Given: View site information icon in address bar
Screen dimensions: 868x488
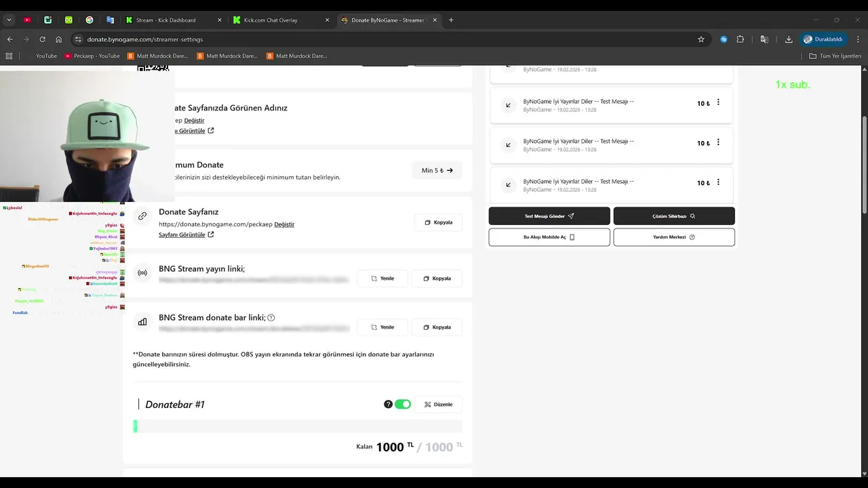Looking at the screenshot, I should point(78,39).
